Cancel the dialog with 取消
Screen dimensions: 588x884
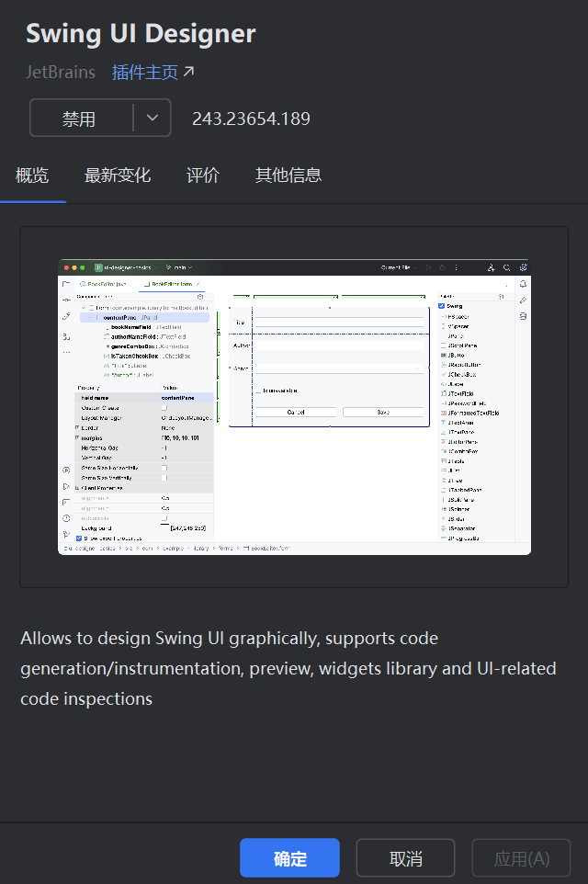[x=405, y=858]
